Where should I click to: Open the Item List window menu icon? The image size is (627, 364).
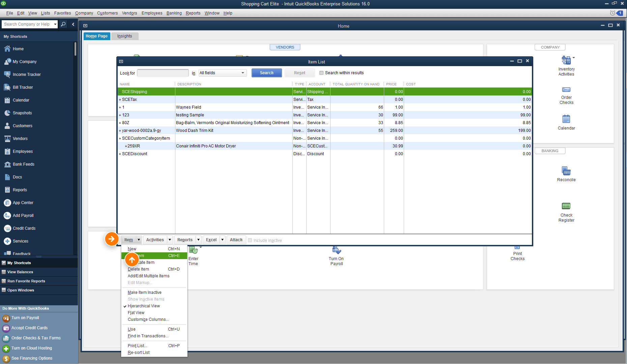coord(121,61)
